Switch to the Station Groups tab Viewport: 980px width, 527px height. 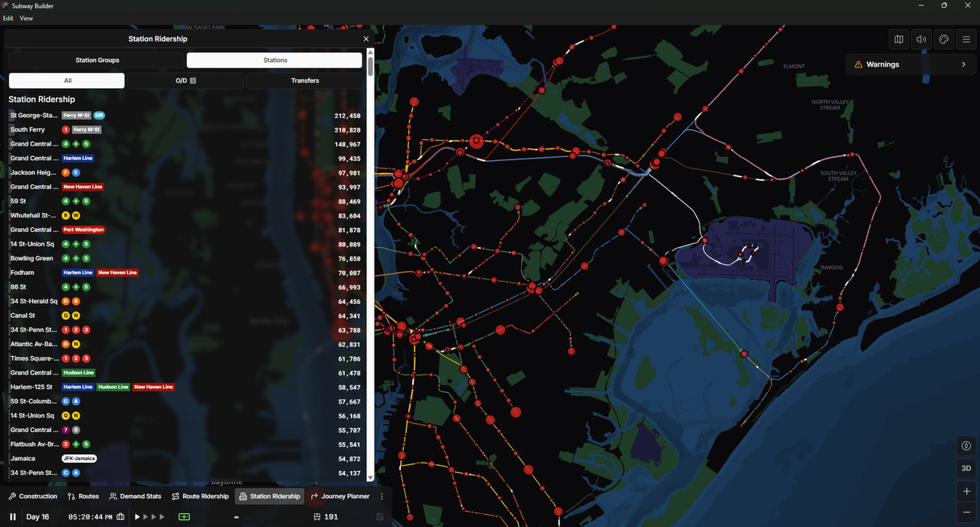pyautogui.click(x=97, y=60)
